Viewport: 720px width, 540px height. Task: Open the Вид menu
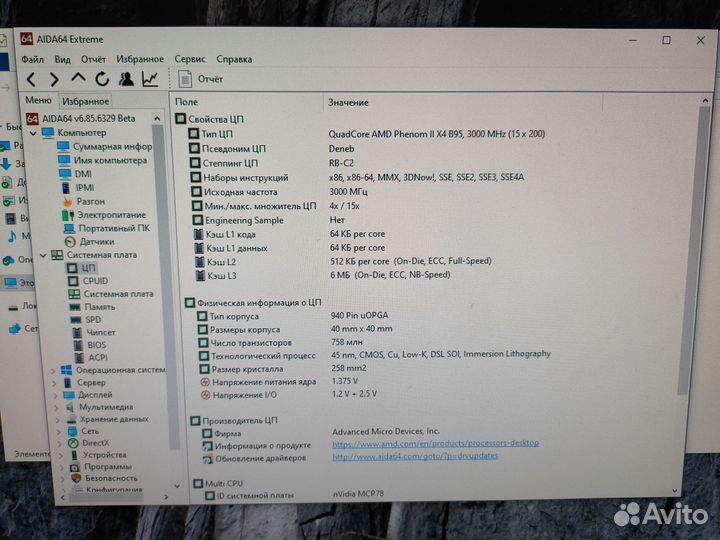tap(62, 59)
